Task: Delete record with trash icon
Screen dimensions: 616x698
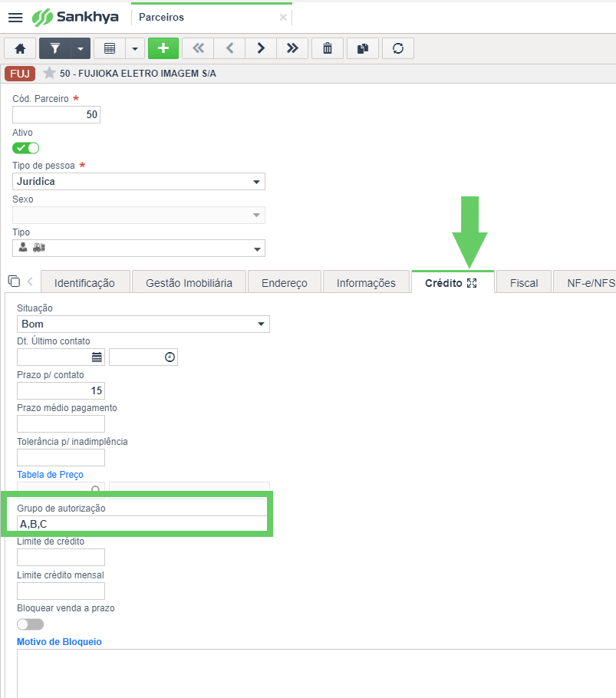Action: tap(328, 48)
